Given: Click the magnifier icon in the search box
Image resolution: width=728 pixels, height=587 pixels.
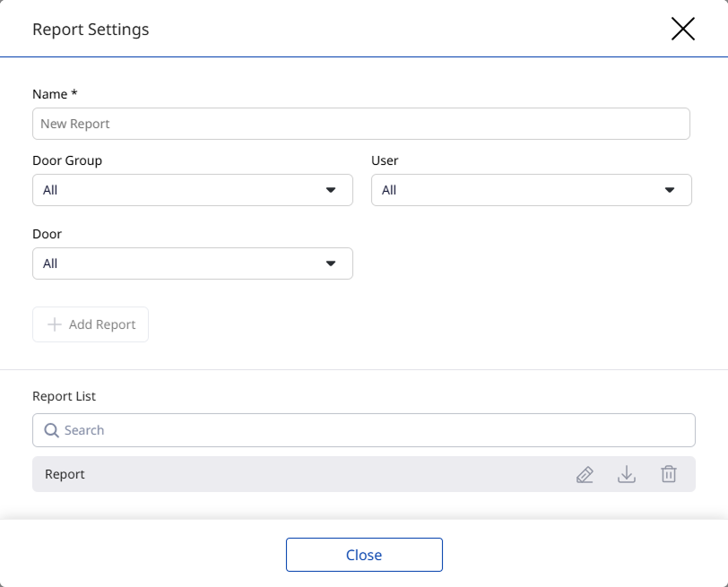Looking at the screenshot, I should (51, 430).
